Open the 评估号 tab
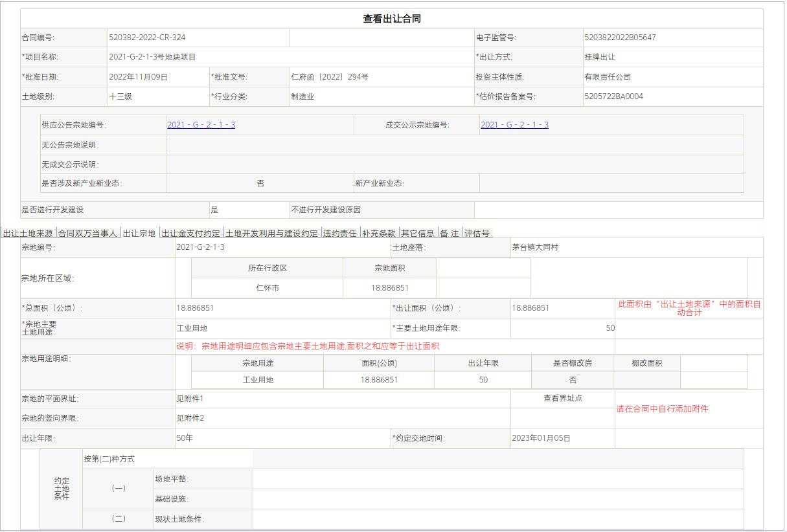The width and height of the screenshot is (787, 532). 477,233
